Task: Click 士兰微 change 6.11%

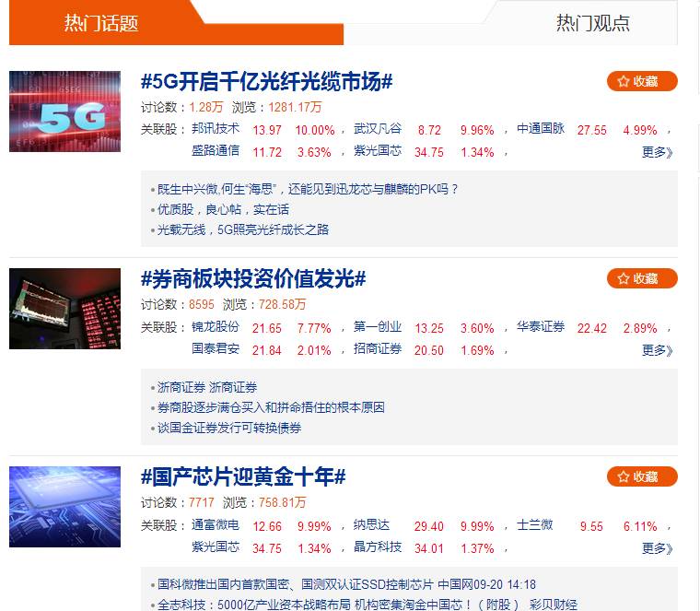Action: pos(640,526)
